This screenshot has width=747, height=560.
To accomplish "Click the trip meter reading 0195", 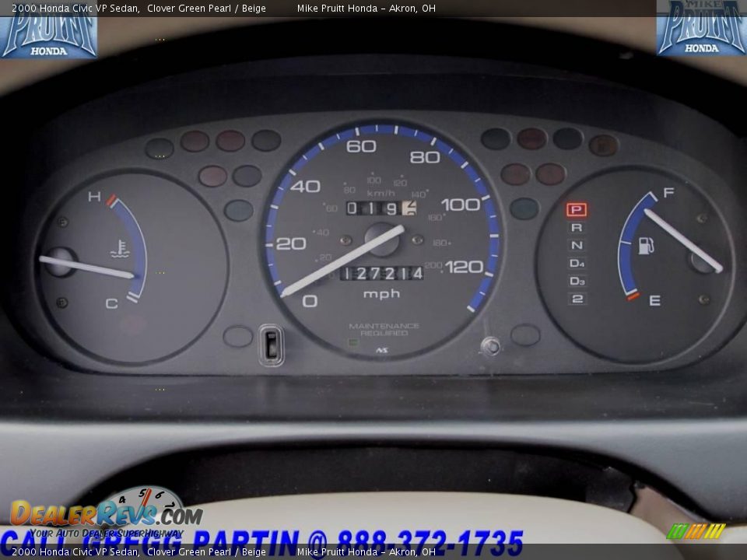I will click(381, 208).
